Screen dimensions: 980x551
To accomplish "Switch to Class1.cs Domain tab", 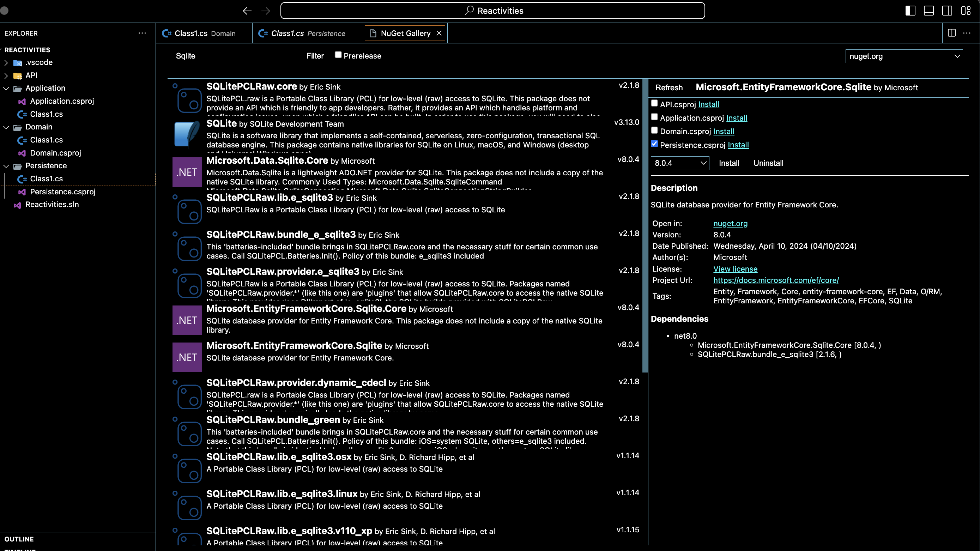I will (x=204, y=34).
